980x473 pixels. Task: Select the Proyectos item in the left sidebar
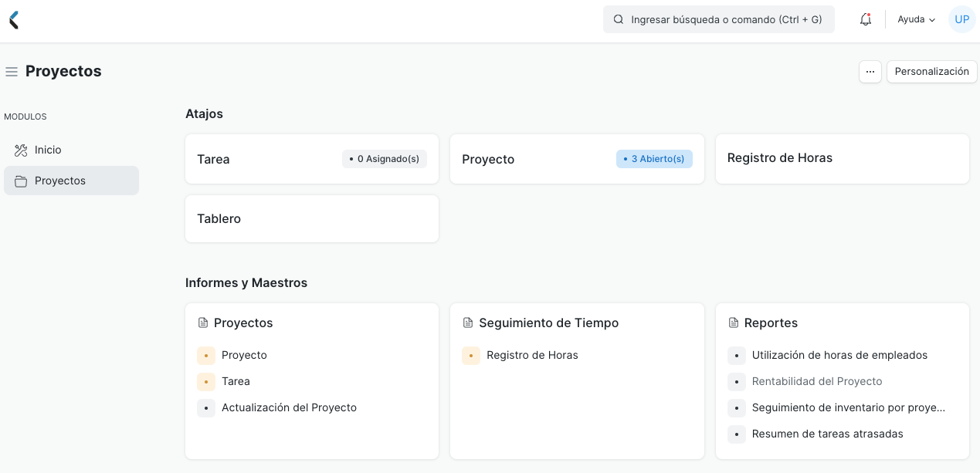60,181
